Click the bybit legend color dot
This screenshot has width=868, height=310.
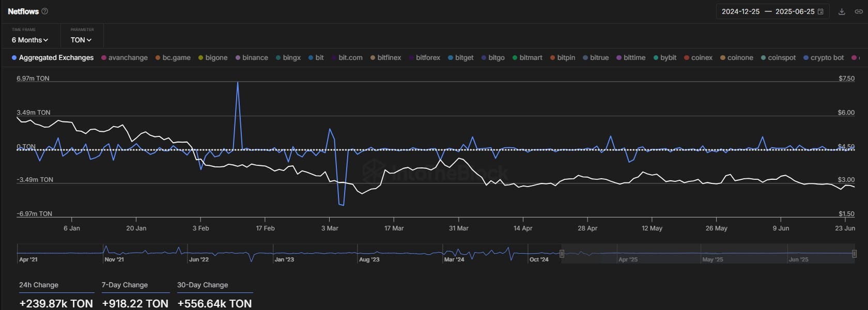656,58
